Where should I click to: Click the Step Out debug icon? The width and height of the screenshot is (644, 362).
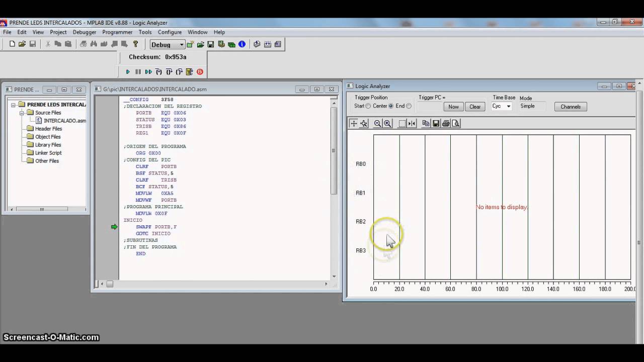coord(179,72)
